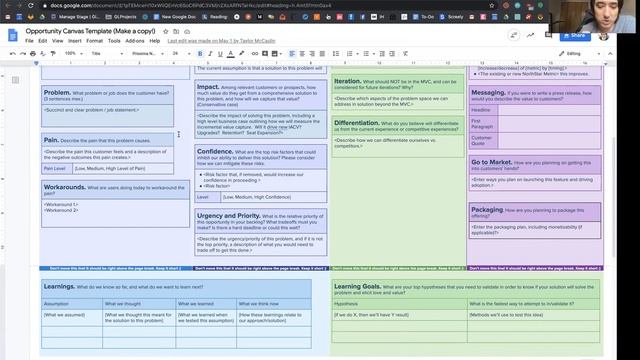This screenshot has width=640, height=360.
Task: Clear text formatting
Action: (405, 53)
